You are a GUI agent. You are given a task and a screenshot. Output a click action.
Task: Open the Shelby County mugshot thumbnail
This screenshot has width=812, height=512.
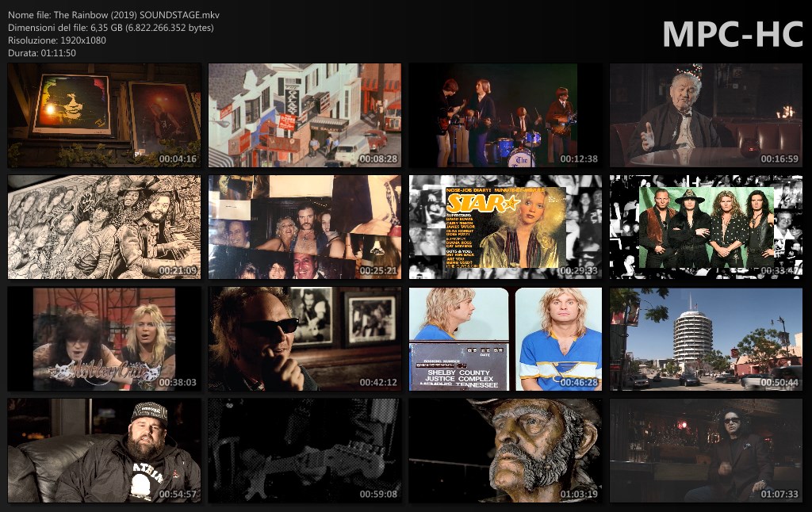[x=505, y=338]
